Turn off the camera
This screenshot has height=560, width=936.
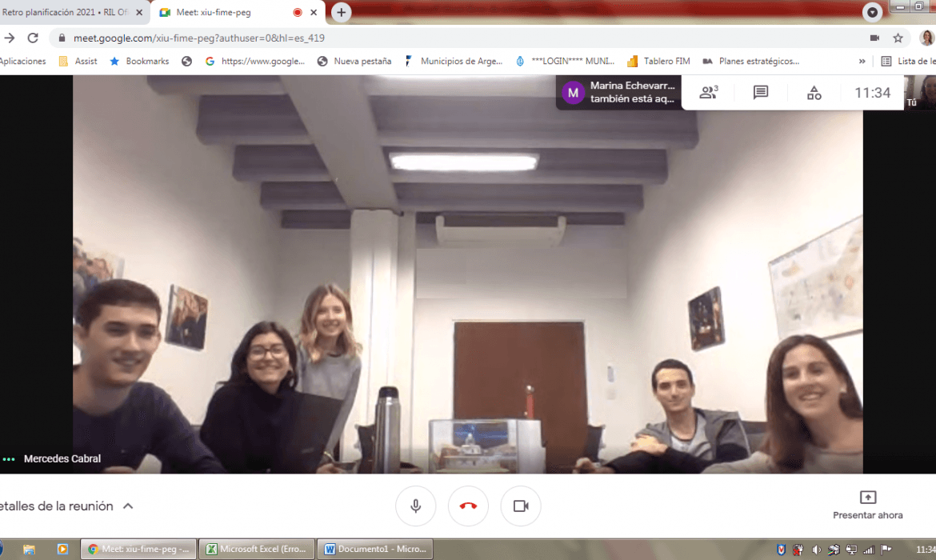pos(521,506)
